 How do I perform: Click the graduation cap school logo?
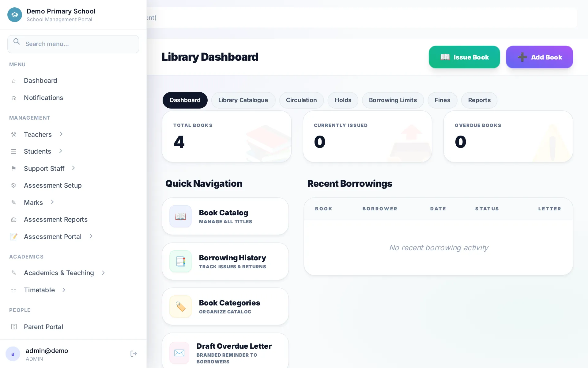click(x=15, y=15)
